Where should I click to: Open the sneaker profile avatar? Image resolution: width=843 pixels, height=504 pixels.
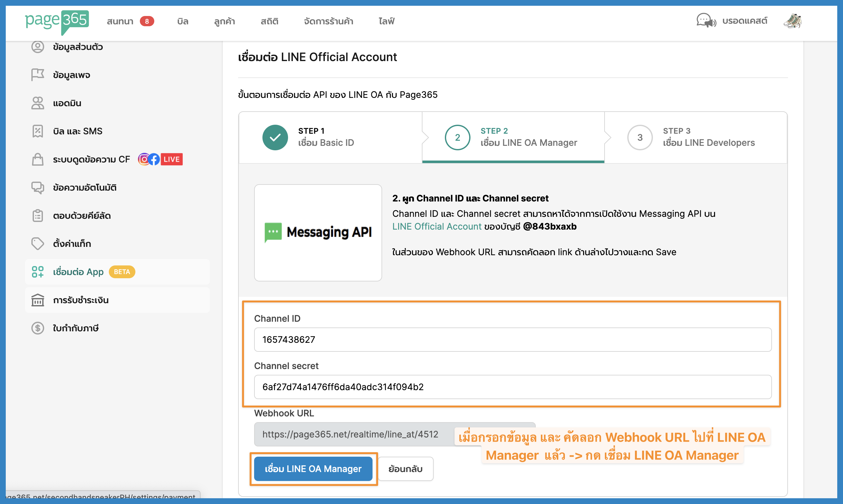792,21
